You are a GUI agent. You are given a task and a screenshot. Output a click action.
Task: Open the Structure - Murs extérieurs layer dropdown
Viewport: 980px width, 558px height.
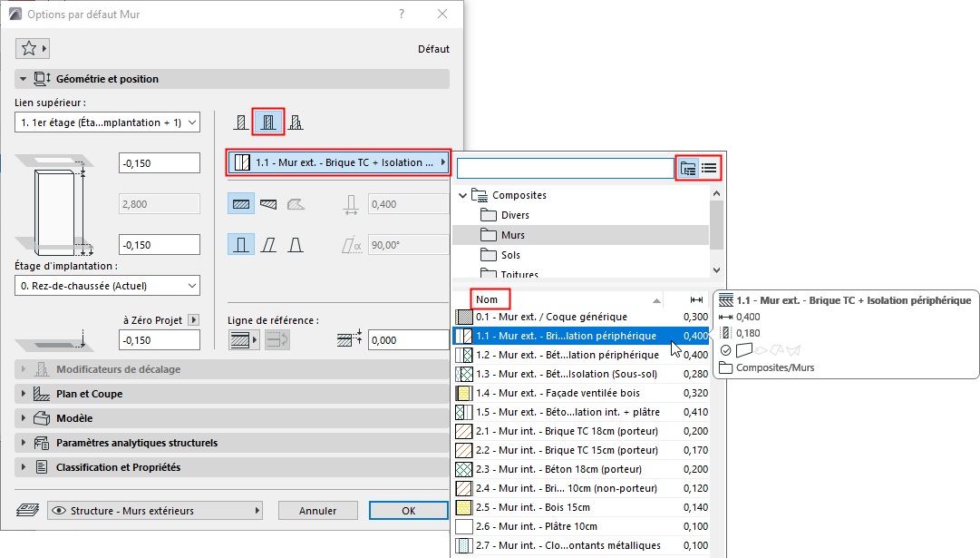click(155, 511)
